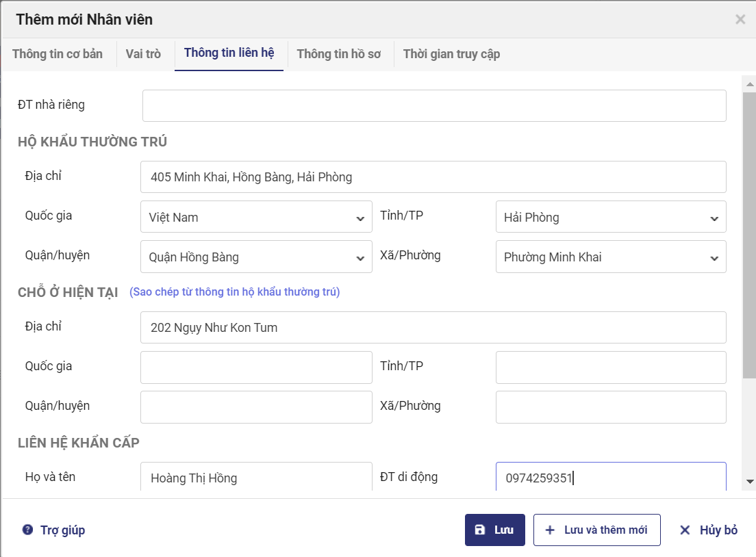
Task: Click the copy from permanent residence link
Action: pyautogui.click(x=234, y=292)
